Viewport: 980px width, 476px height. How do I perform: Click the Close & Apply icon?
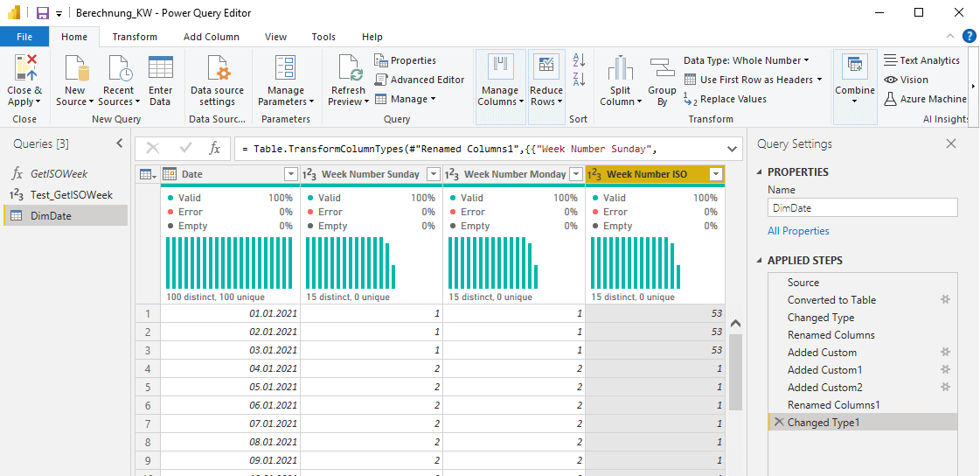coord(24,68)
